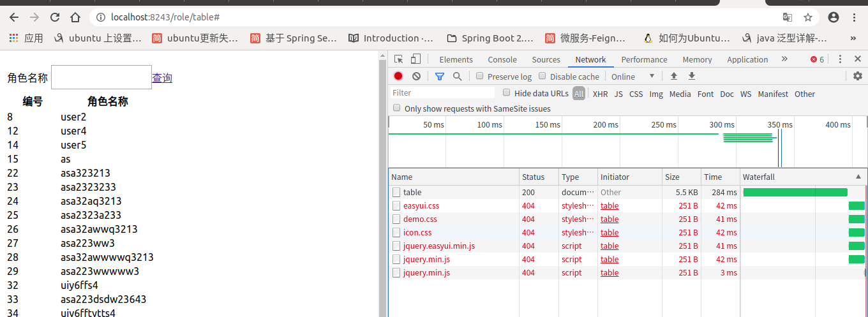Click user4 in the role table
The width and height of the screenshot is (868, 317).
(73, 131)
